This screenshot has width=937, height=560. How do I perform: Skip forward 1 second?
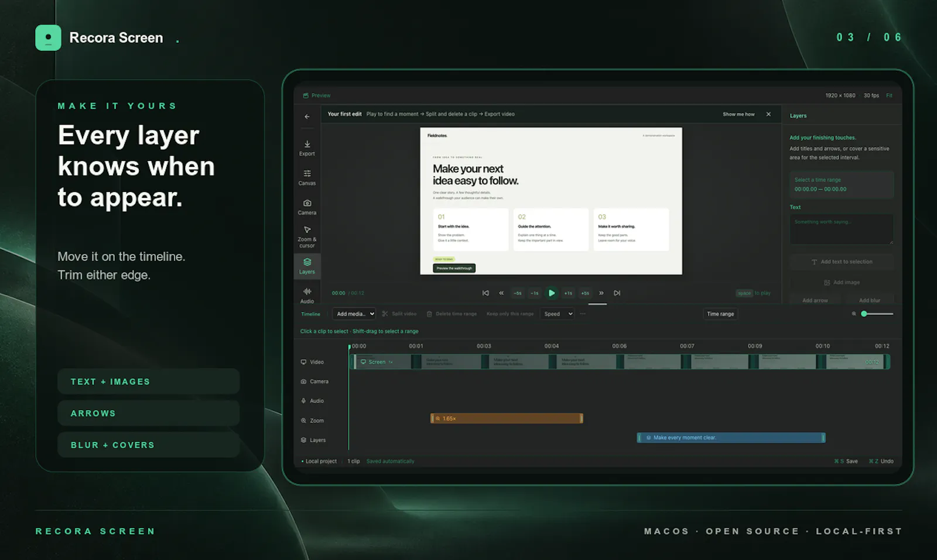[x=568, y=293]
